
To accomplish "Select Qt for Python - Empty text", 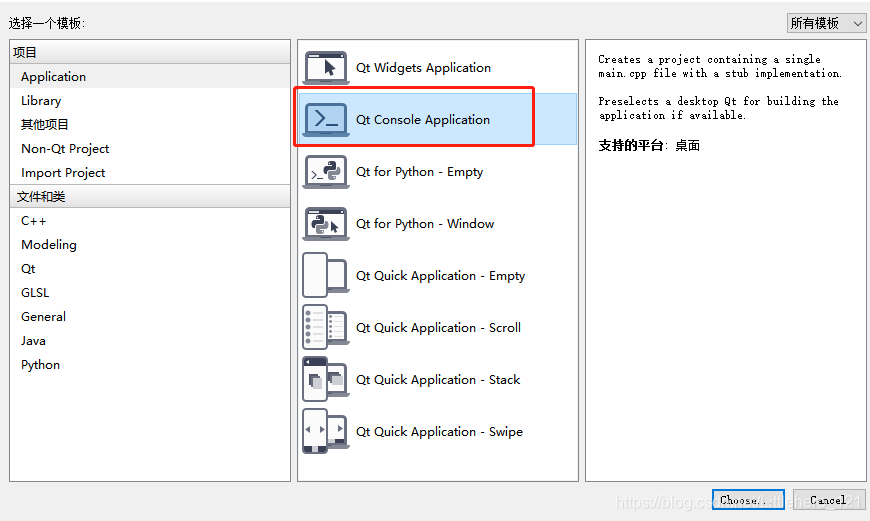I will [x=419, y=172].
